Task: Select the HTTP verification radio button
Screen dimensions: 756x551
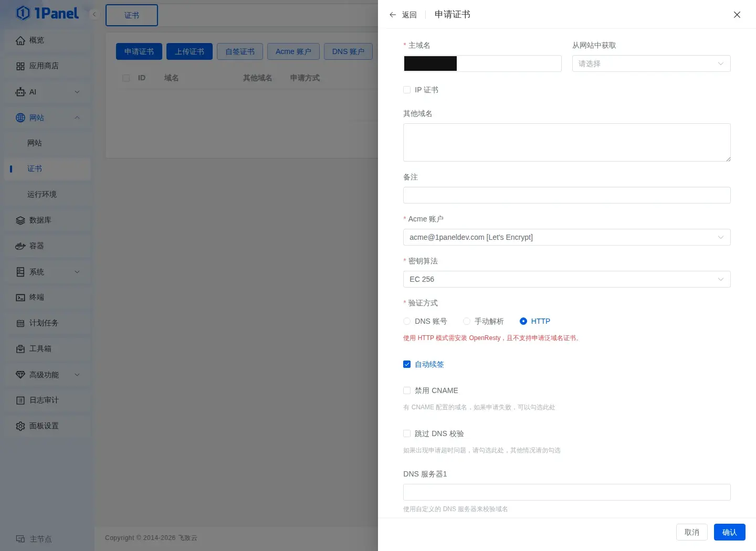Action: click(x=523, y=321)
